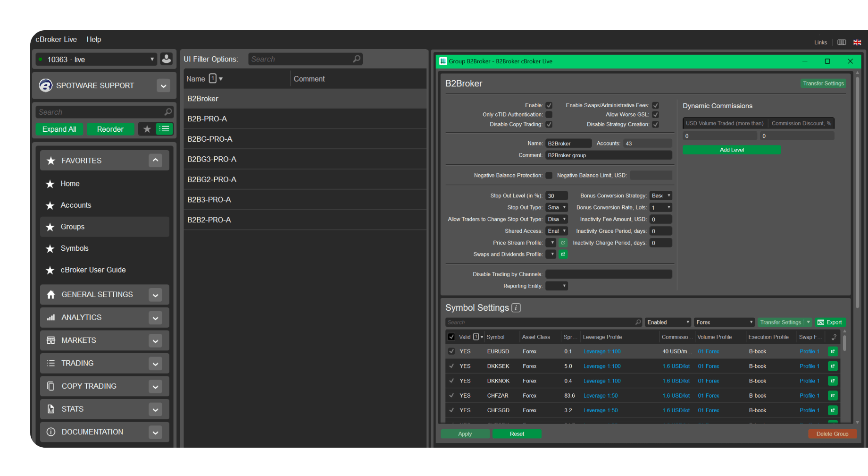Screen dimensions: 868x476
Task: Open the Shared Access dropdown
Action: click(557, 231)
